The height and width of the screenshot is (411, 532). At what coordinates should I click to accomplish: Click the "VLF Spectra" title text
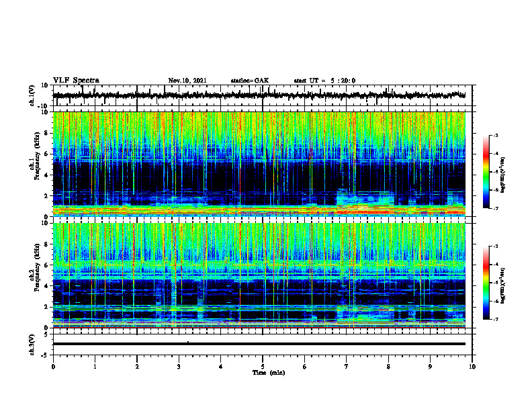coord(76,80)
